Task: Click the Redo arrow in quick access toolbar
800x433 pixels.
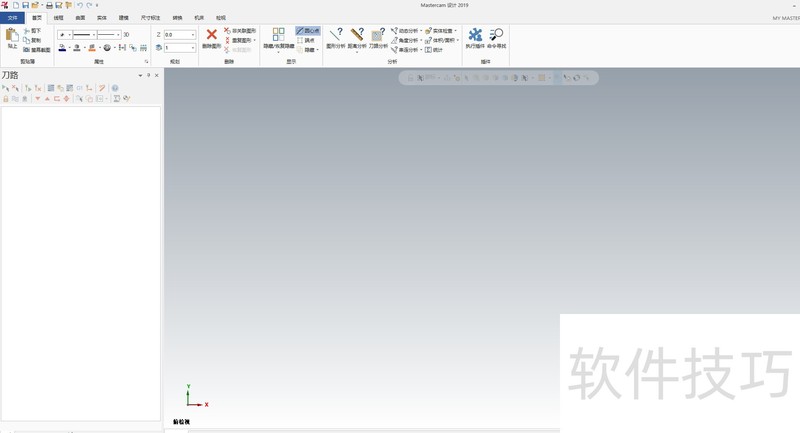Action: click(89, 5)
